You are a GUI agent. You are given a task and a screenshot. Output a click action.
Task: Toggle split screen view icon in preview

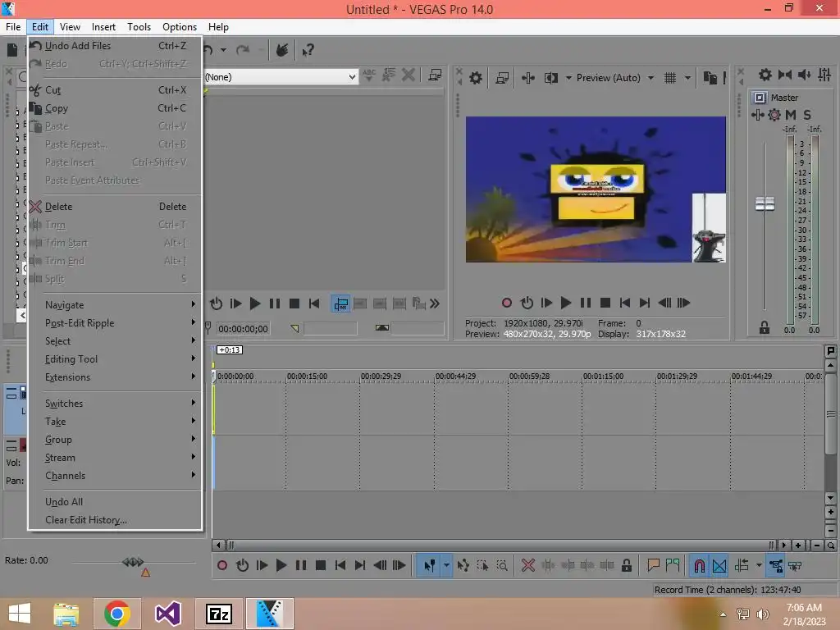551,78
